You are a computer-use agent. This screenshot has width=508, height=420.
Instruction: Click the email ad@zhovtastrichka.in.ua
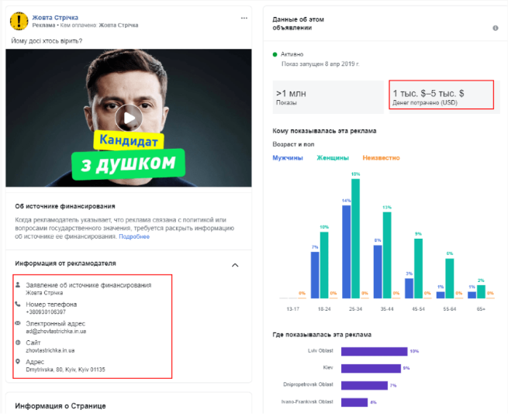(x=56, y=331)
